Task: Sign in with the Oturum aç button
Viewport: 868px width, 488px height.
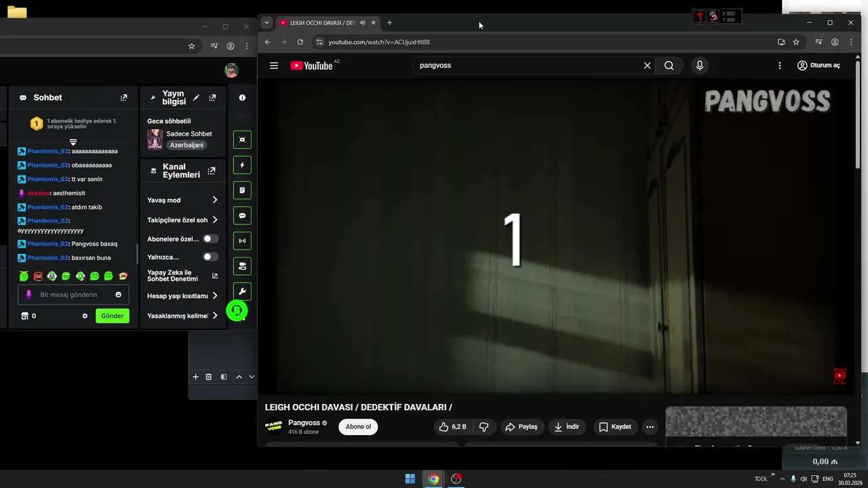Action: click(818, 66)
